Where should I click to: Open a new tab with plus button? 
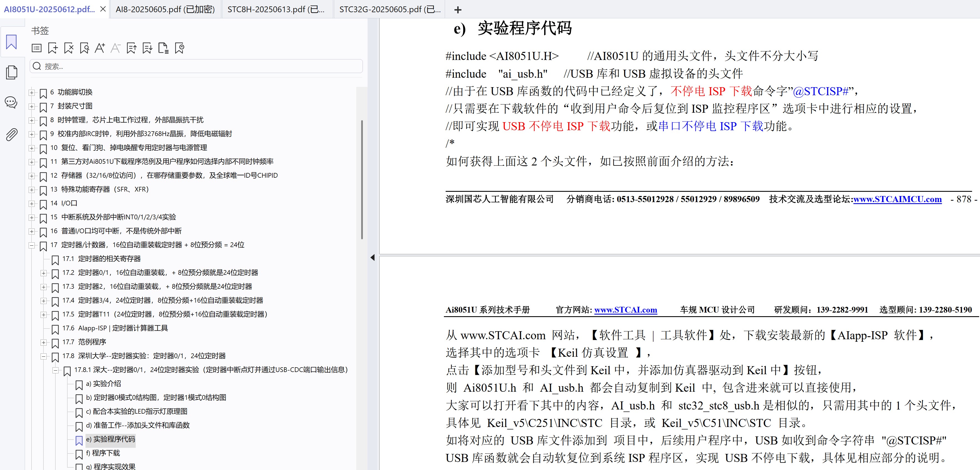pos(458,10)
